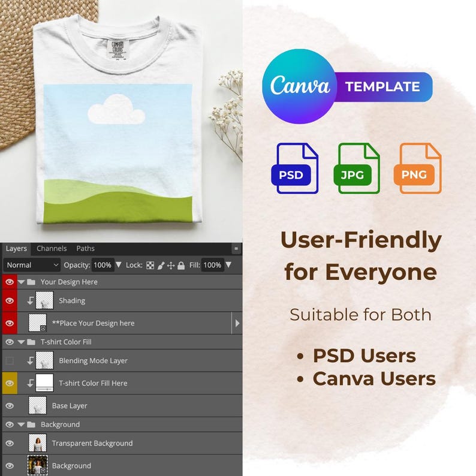Open the Normal blend mode dropdown
Image resolution: width=476 pixels, height=476 pixels.
click(x=32, y=265)
